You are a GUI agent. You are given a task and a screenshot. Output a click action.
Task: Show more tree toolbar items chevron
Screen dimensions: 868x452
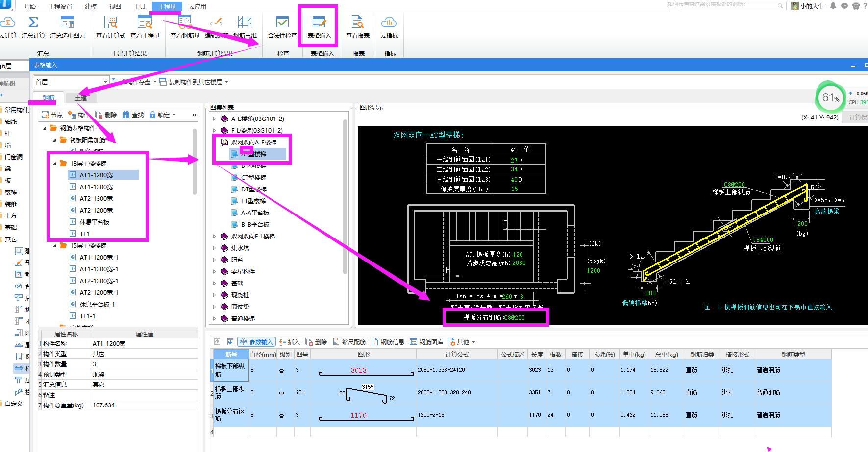[x=195, y=115]
